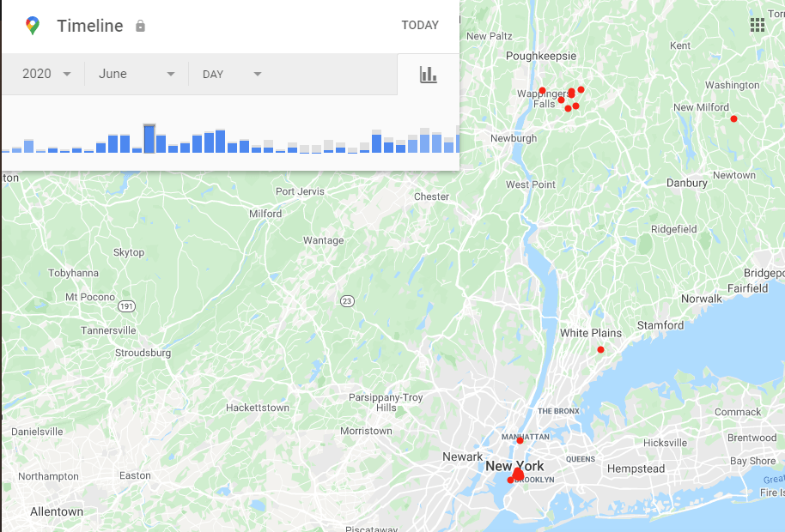785x532 pixels.
Task: Click the New York city label
Action: pos(514,466)
